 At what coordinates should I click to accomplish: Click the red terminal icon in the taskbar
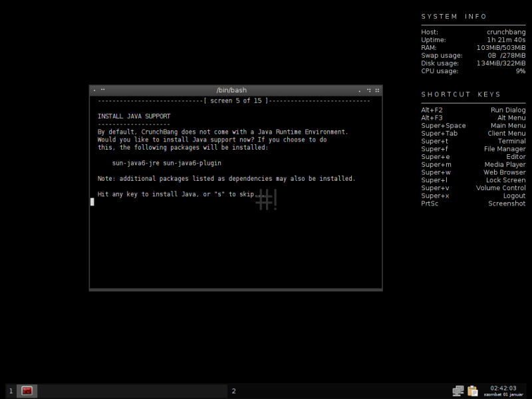coord(27,391)
